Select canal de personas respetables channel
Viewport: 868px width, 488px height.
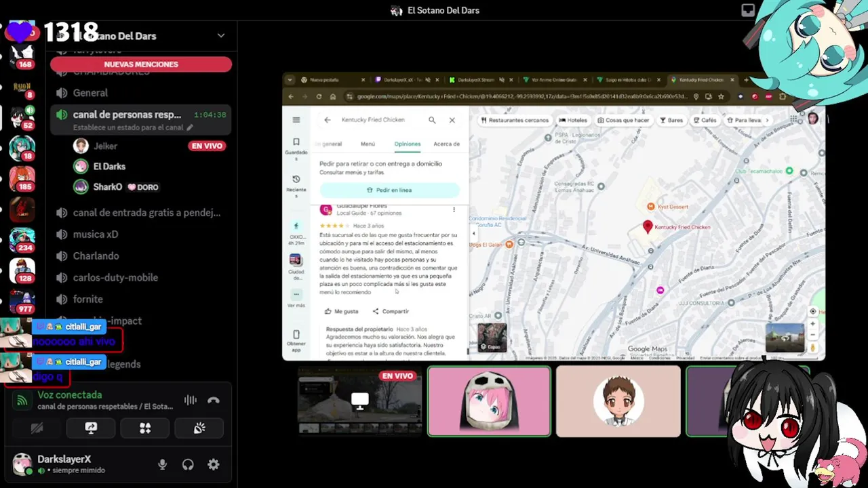[141, 119]
